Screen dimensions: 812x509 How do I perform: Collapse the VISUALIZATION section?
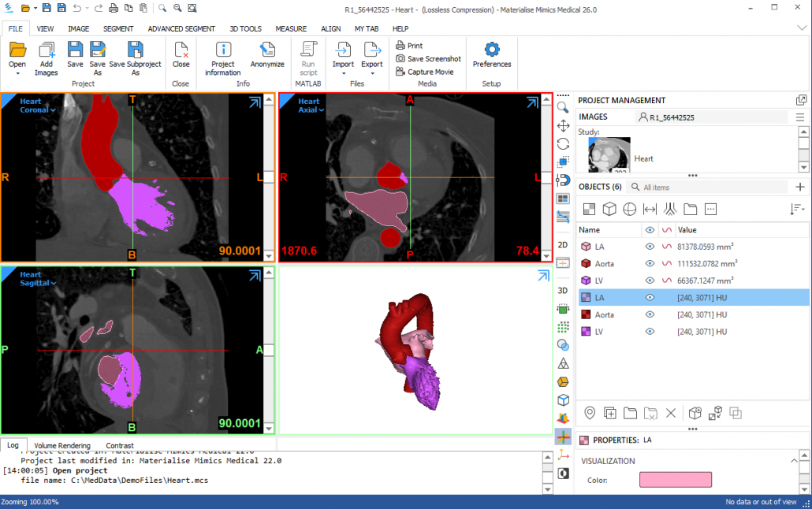tap(794, 461)
